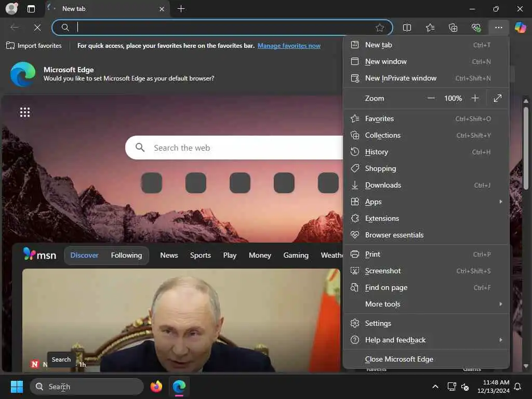
Task: Select New tab from the menu
Action: (x=426, y=45)
